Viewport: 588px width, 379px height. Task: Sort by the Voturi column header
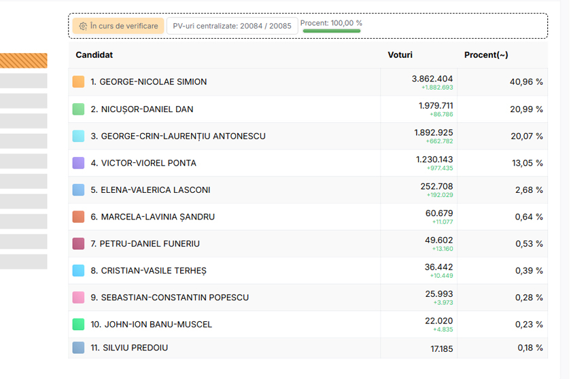tap(400, 55)
